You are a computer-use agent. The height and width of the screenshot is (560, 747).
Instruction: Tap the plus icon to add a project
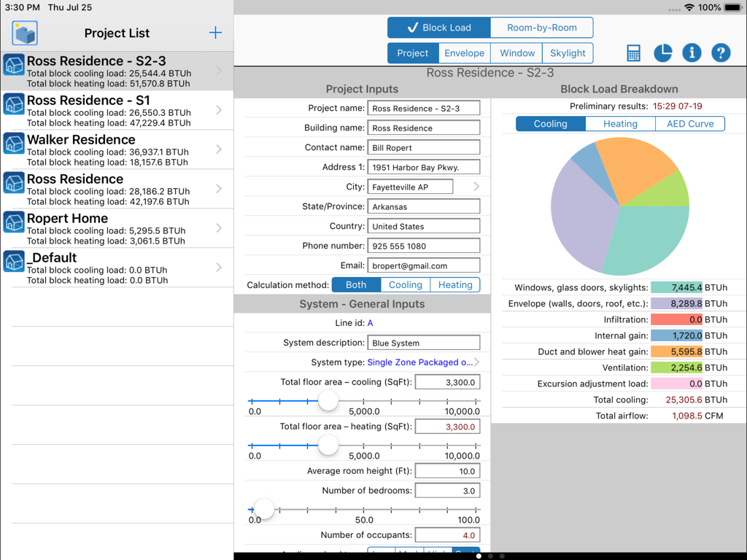(x=215, y=32)
